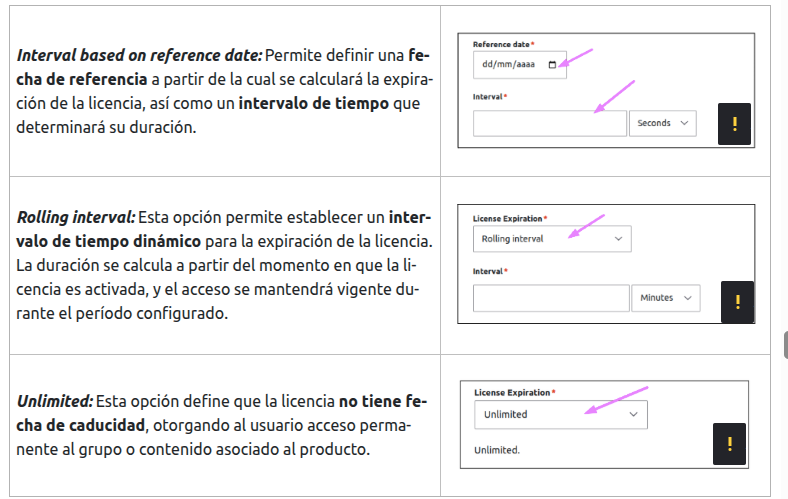
Task: Expand the Unlimited License Expiration dropdown
Action: point(560,414)
